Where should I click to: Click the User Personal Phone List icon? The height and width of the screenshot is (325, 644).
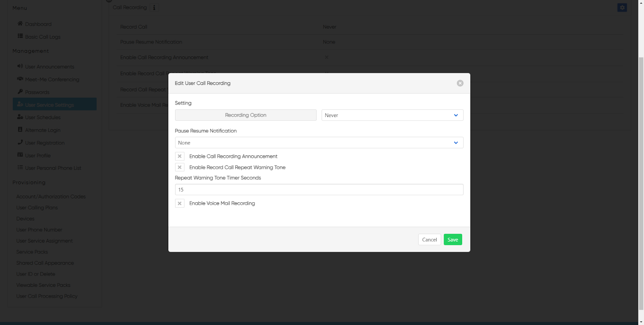20,167
